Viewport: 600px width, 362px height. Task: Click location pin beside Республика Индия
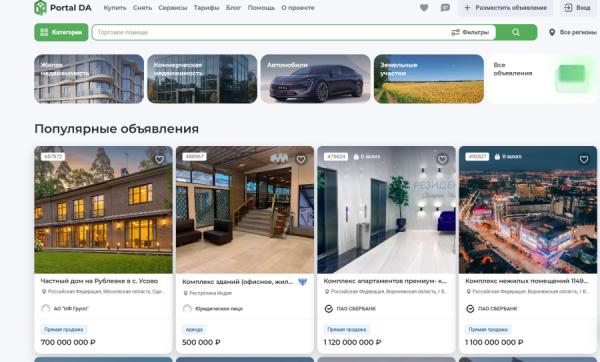[x=186, y=293]
